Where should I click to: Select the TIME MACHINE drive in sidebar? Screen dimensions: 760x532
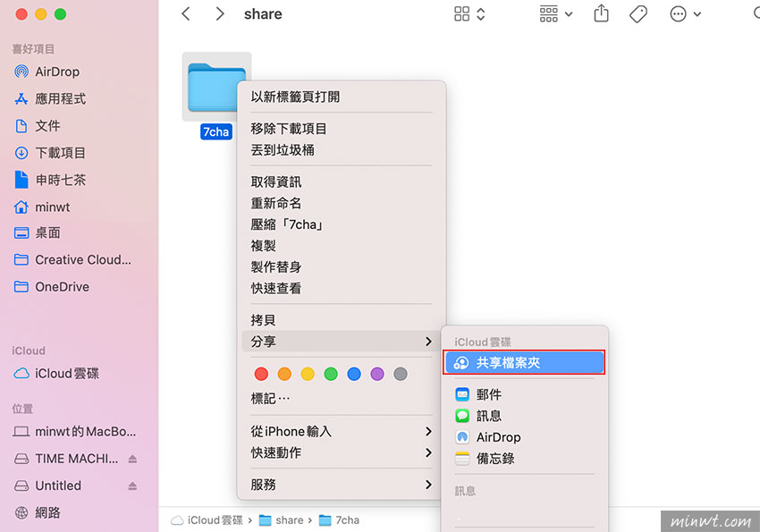(66, 459)
